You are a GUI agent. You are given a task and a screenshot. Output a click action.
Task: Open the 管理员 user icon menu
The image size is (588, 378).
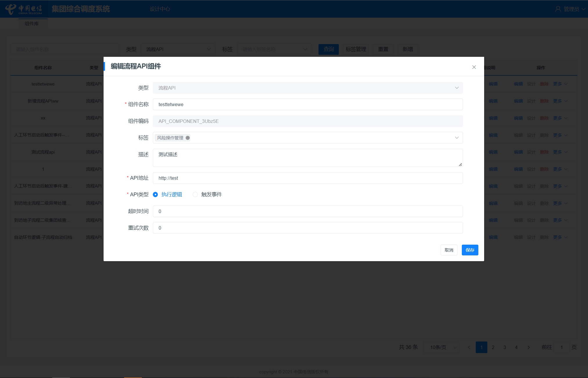coord(558,9)
